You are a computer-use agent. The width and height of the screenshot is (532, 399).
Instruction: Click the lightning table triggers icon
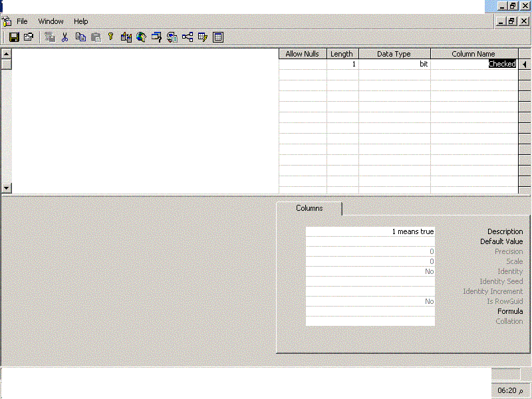pyautogui.click(x=203, y=37)
